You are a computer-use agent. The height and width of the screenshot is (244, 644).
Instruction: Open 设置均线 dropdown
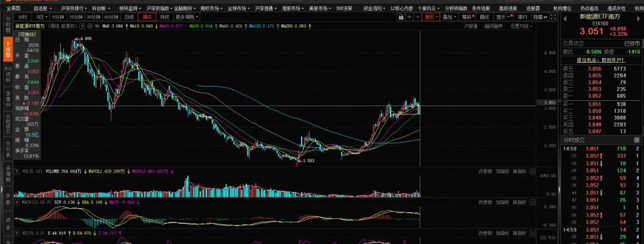[521, 26]
